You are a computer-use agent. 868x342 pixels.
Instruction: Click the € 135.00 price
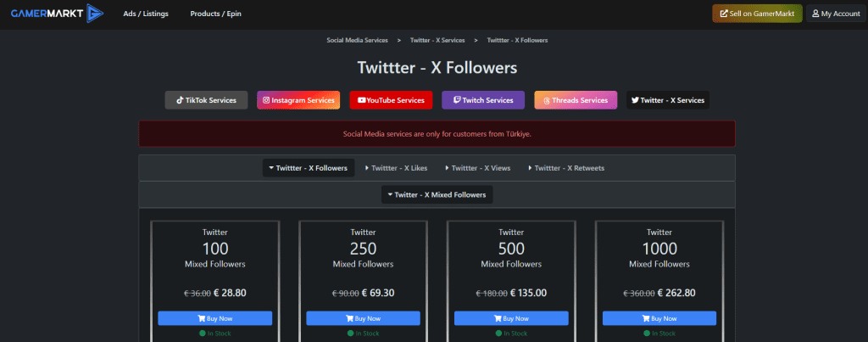coord(528,294)
